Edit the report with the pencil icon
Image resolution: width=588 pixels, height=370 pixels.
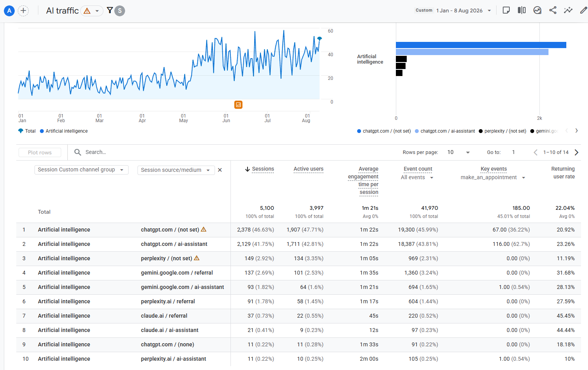tap(583, 10)
